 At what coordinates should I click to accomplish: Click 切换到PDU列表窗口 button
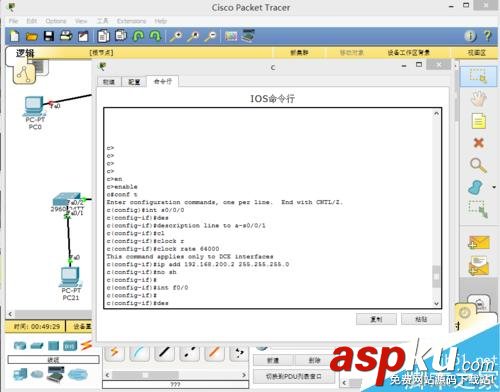(294, 376)
